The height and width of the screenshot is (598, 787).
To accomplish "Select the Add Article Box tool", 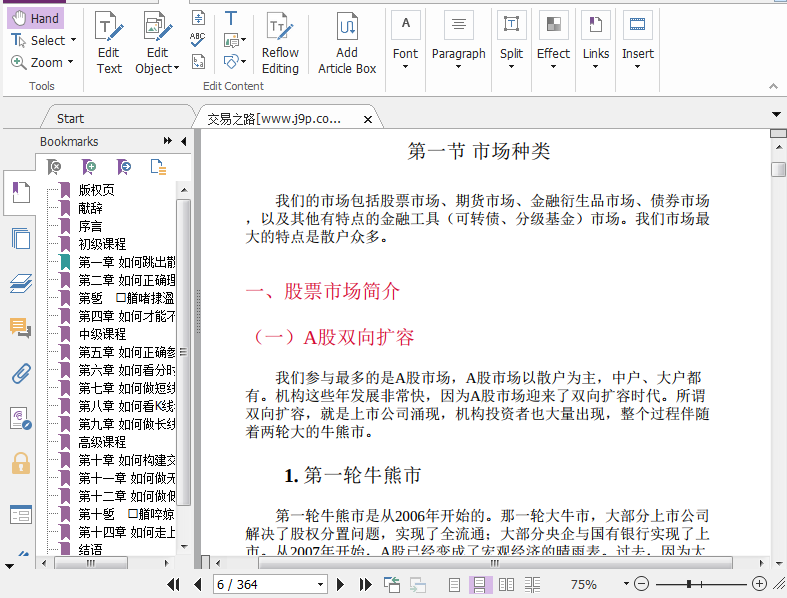I will tap(347, 44).
